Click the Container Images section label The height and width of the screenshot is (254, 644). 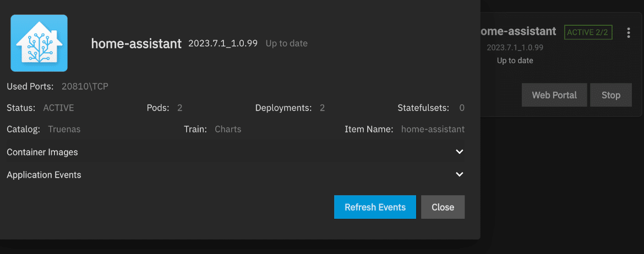click(42, 152)
